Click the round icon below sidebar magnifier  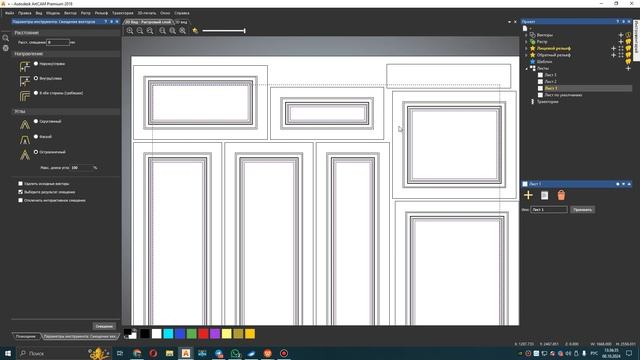5,48
